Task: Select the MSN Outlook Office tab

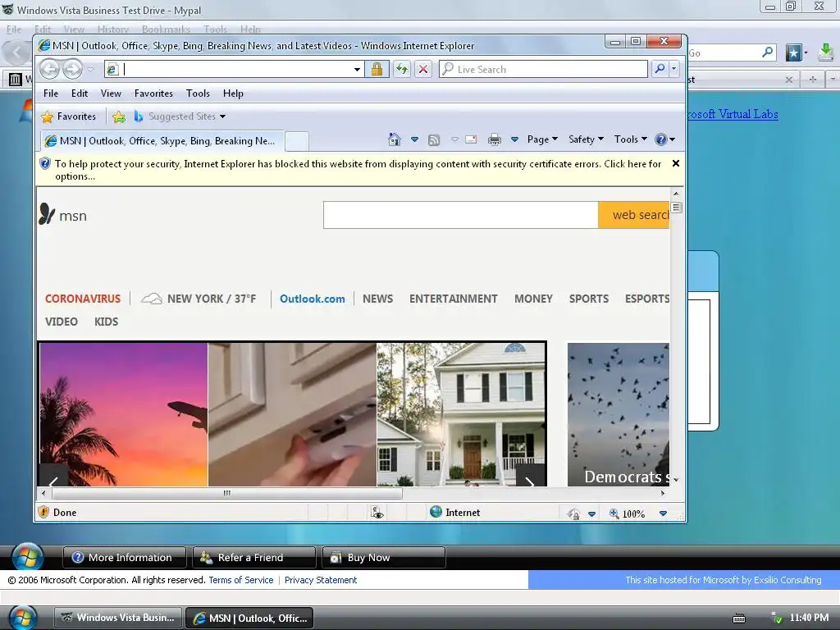Action: tap(162, 141)
